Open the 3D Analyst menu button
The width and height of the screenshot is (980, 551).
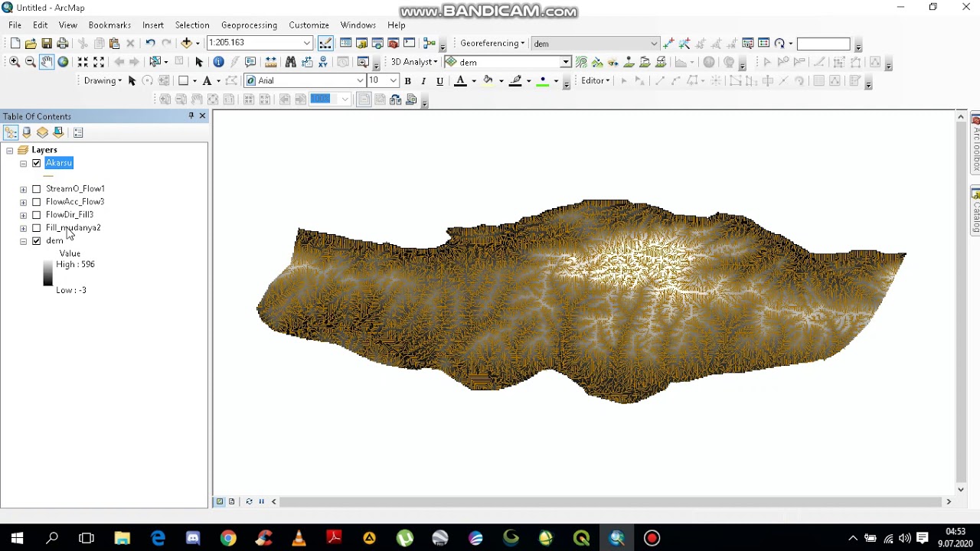click(414, 62)
